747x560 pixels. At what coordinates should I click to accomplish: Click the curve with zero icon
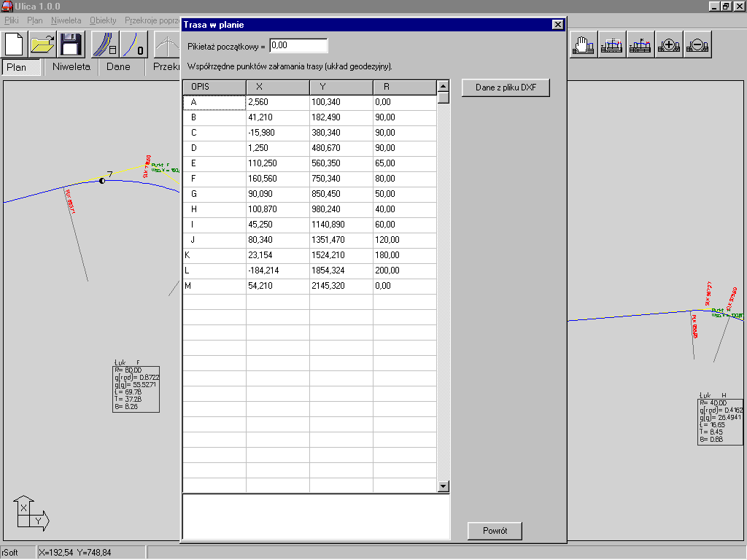pyautogui.click(x=133, y=44)
